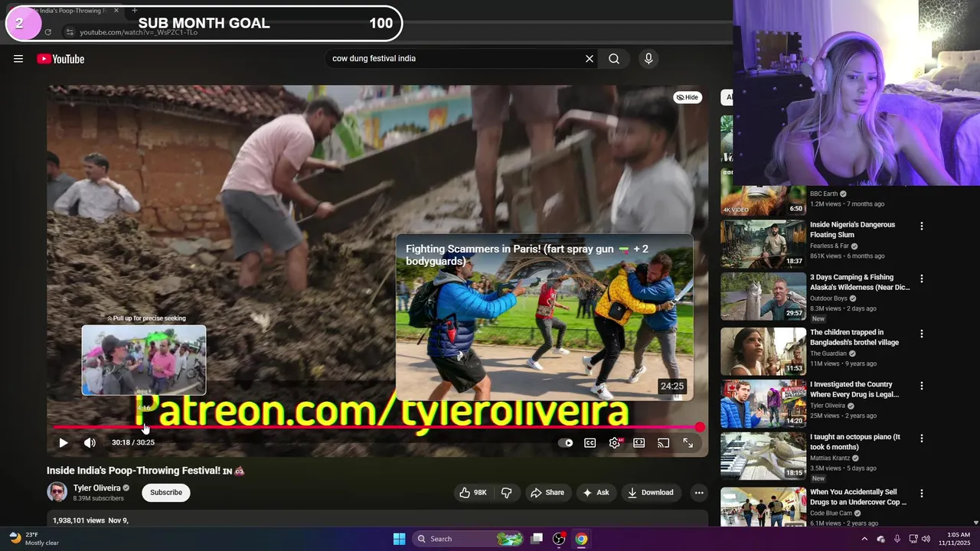Open menu for 'I Investigated the Country' video

pos(922,386)
